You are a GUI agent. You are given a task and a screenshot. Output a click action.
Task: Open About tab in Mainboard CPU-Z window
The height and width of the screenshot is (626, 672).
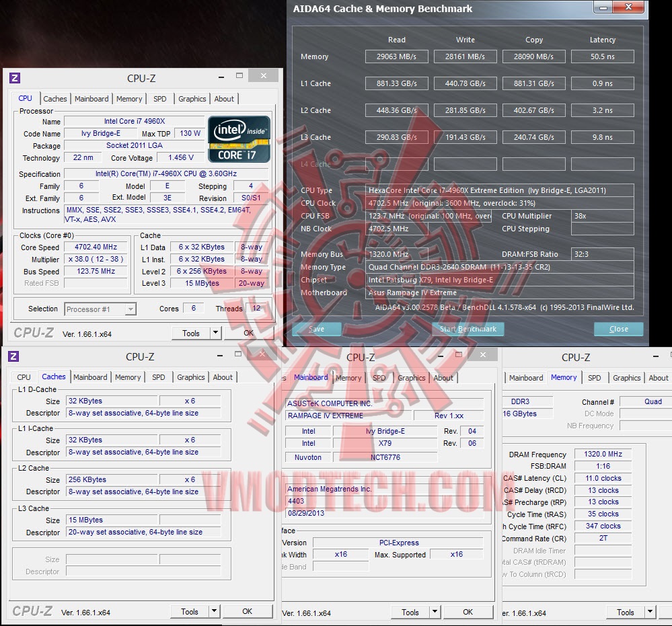(443, 377)
